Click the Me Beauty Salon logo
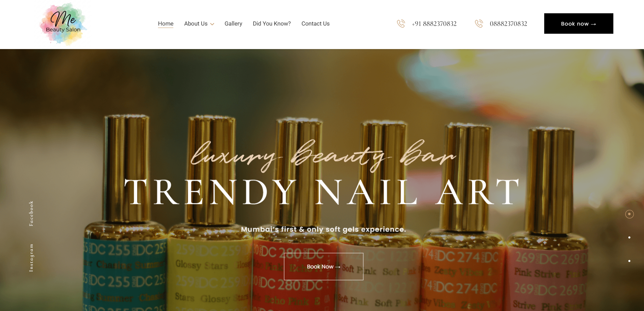The image size is (644, 311). tap(63, 24)
